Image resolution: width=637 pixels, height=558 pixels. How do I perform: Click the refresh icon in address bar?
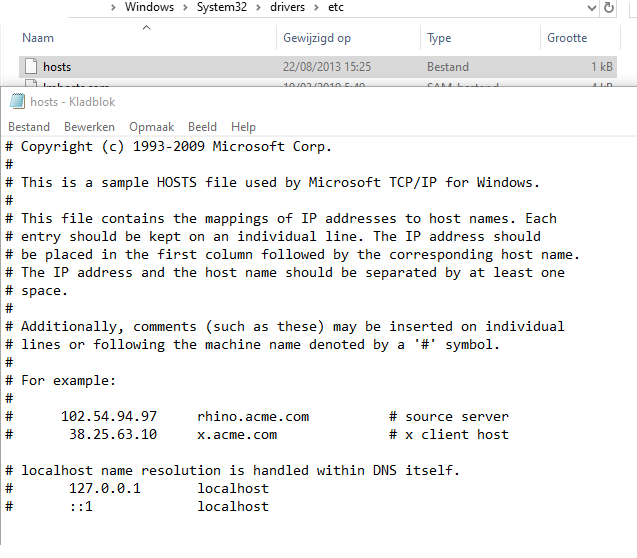(x=608, y=7)
